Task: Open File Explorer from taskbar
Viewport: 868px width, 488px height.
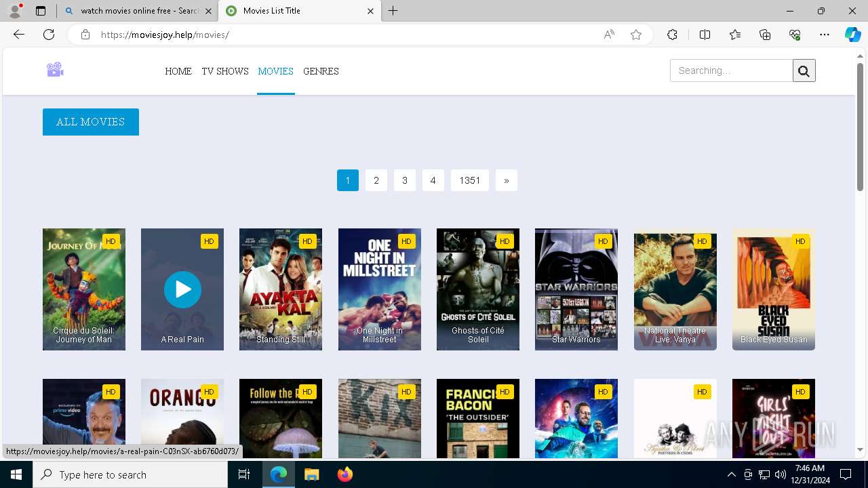Action: point(312,474)
